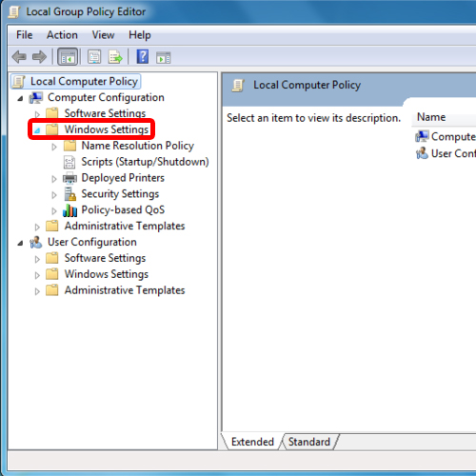Toggle the Show/Hide Console Tree button
Viewport: 476px width, 476px height.
click(68, 57)
